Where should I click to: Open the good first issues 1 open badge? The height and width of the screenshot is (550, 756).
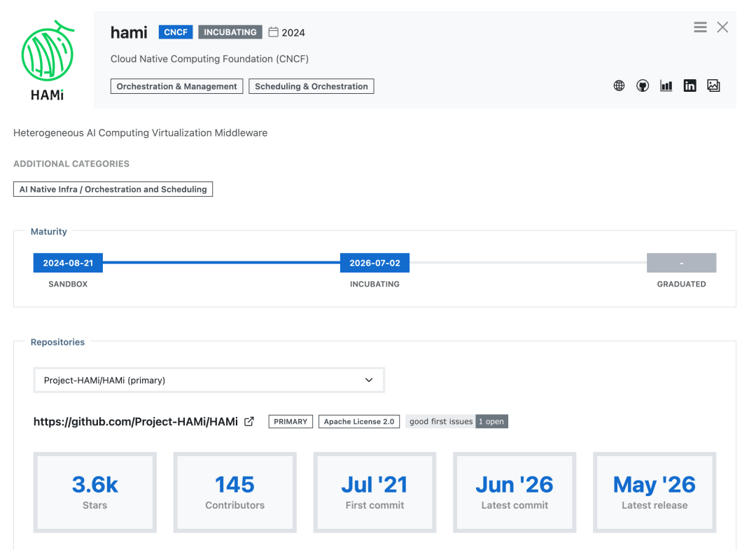tap(456, 422)
